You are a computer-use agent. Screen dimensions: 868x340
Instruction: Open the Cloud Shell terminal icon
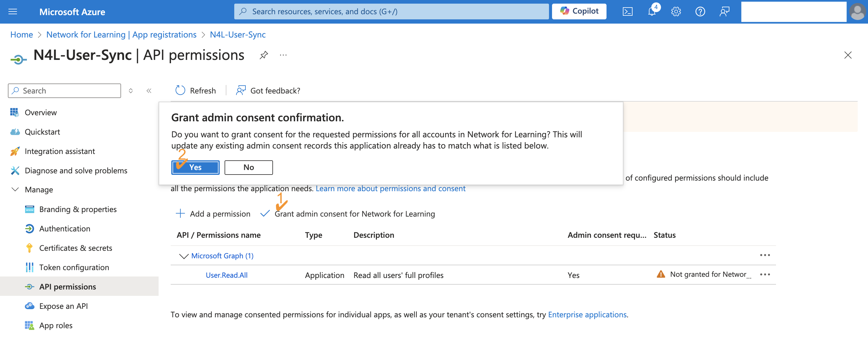tap(627, 12)
